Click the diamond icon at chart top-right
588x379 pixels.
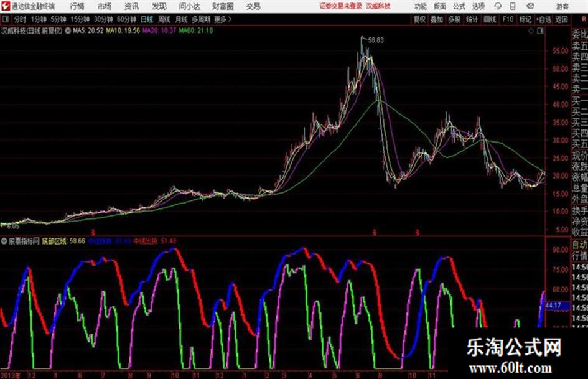point(531,31)
